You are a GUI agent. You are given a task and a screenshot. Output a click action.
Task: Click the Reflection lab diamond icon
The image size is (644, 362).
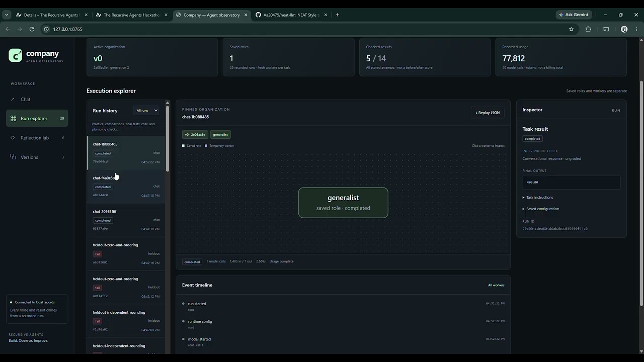[x=13, y=138]
